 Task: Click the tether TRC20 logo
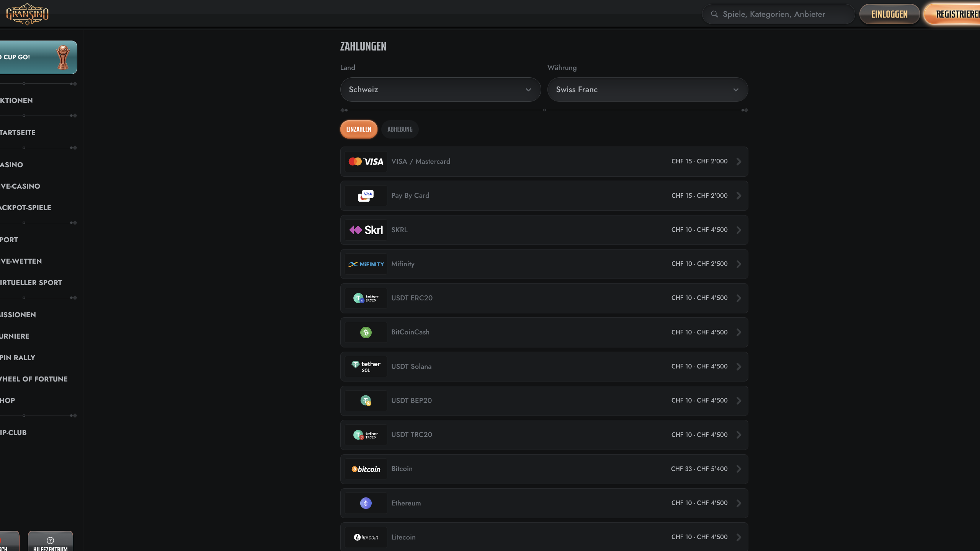pos(366,435)
